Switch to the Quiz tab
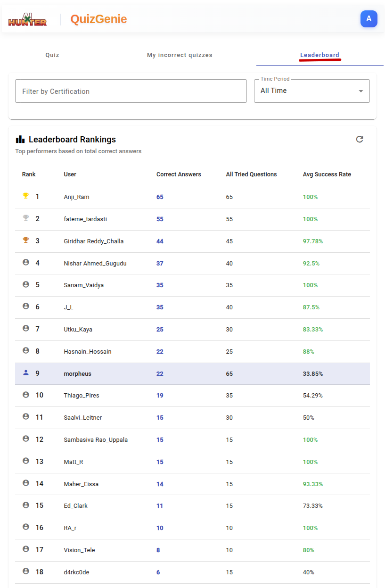 [52, 55]
